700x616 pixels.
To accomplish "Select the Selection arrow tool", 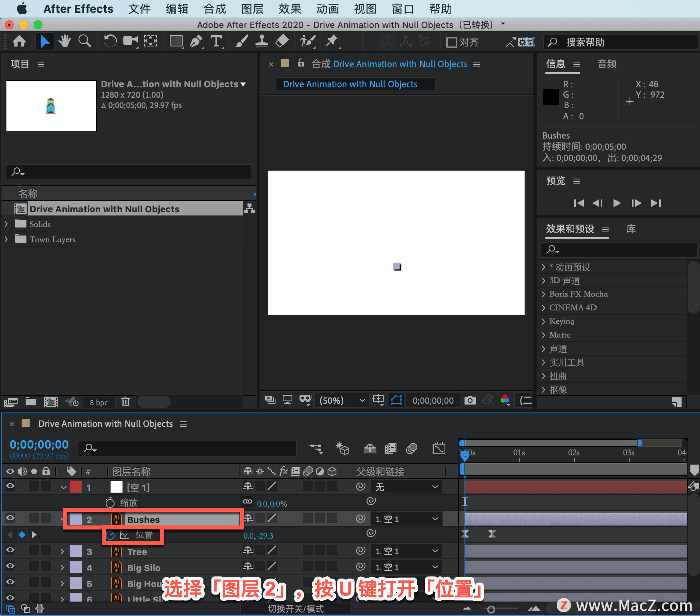I will tap(44, 42).
